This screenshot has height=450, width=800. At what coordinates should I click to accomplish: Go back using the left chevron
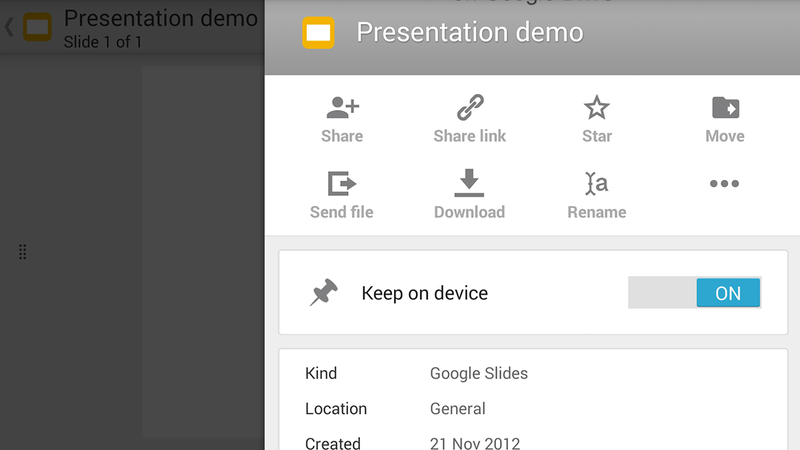pos(9,27)
